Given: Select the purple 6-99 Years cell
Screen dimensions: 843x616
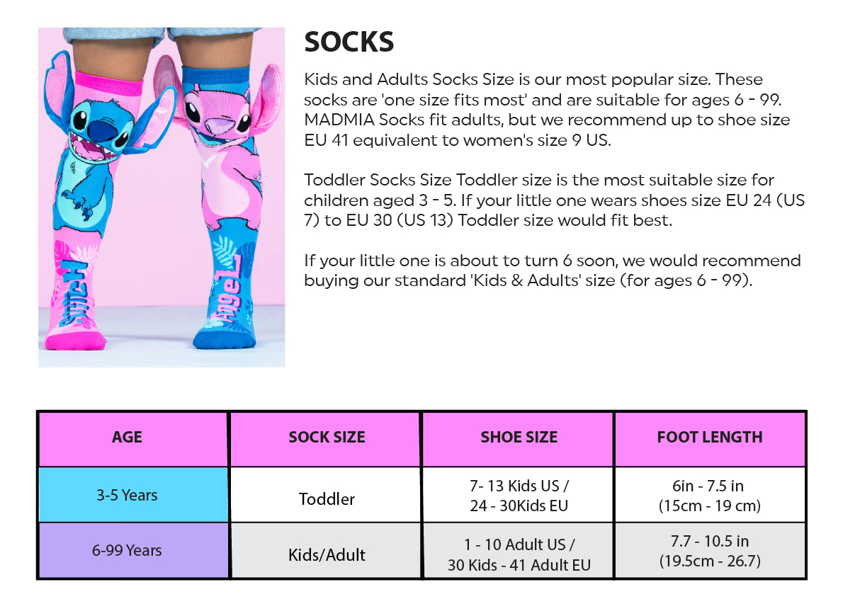Looking at the screenshot, I should pyautogui.click(x=128, y=550).
